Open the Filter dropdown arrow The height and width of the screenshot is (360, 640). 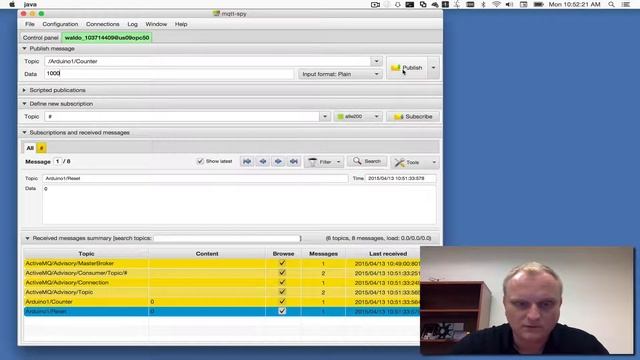(x=338, y=162)
